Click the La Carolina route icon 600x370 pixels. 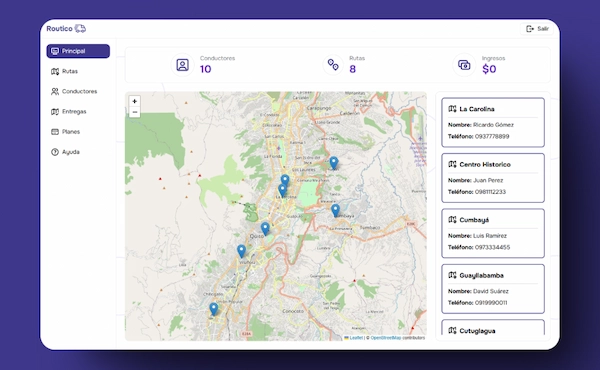click(452, 109)
